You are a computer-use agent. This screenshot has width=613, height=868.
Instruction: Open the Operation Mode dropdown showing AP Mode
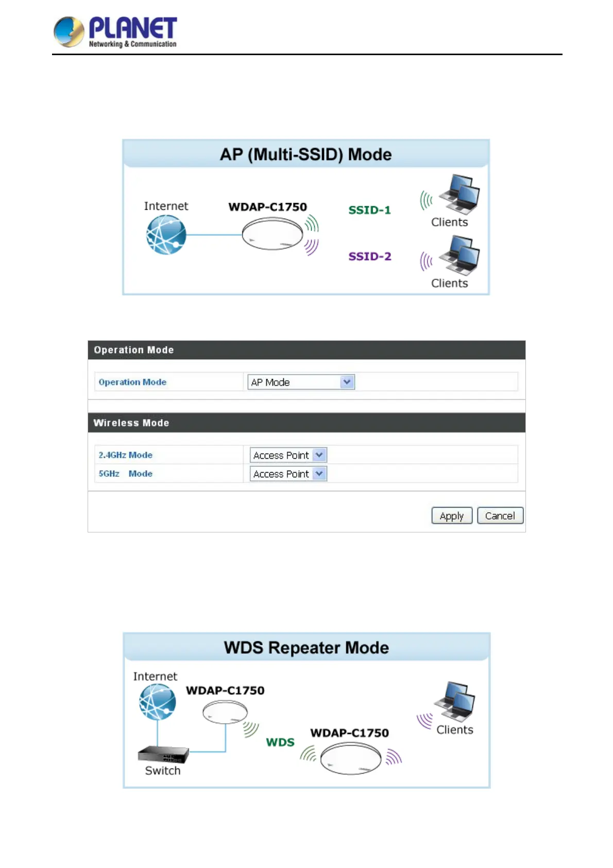coord(301,382)
